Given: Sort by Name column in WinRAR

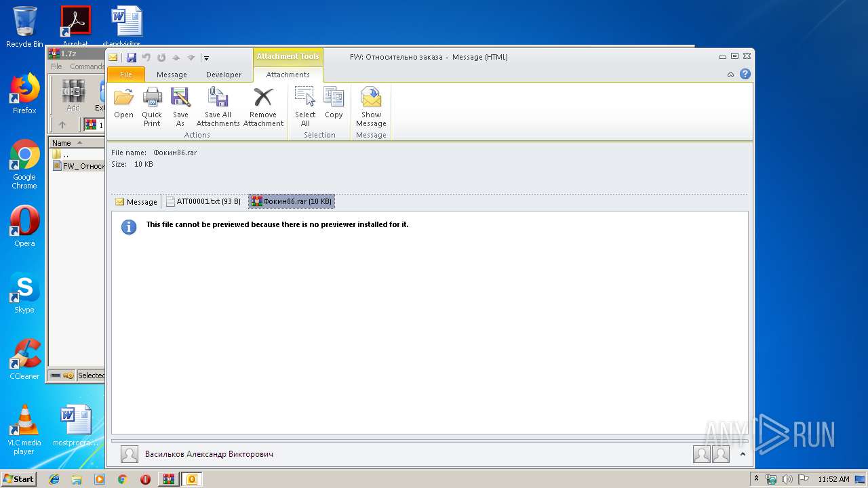Looking at the screenshot, I should click(76, 143).
